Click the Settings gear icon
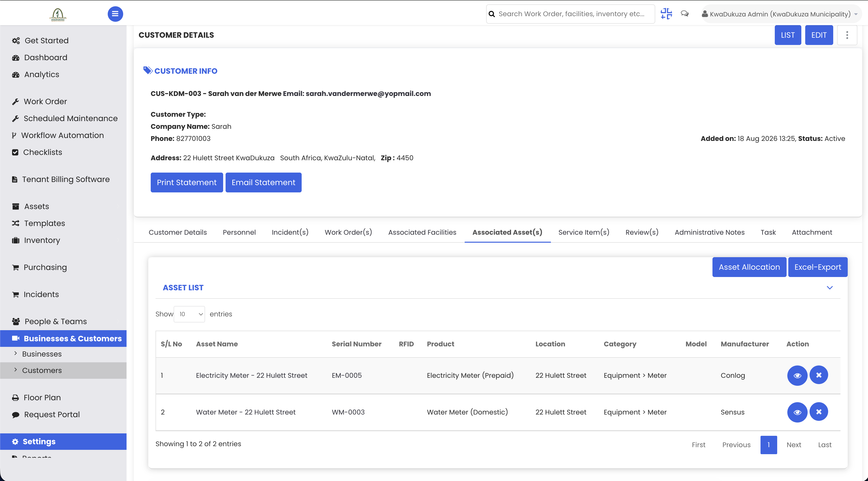The height and width of the screenshot is (481, 868). coord(15,442)
